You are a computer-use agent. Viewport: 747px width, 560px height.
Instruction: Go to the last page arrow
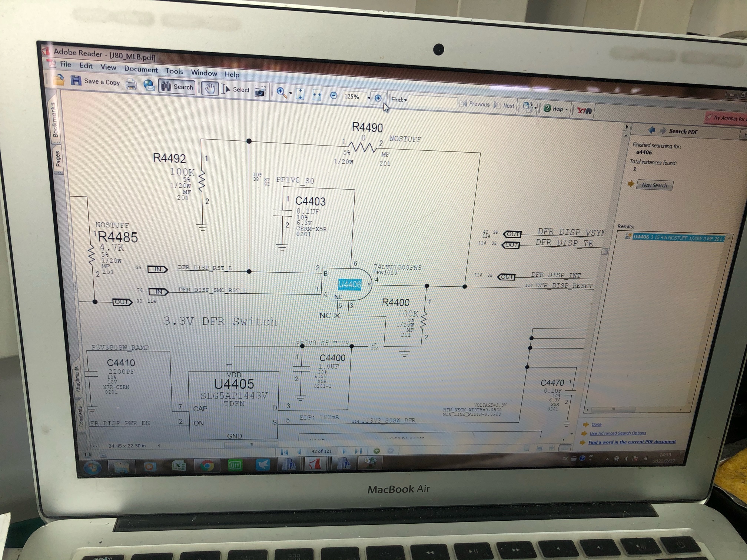click(x=358, y=451)
